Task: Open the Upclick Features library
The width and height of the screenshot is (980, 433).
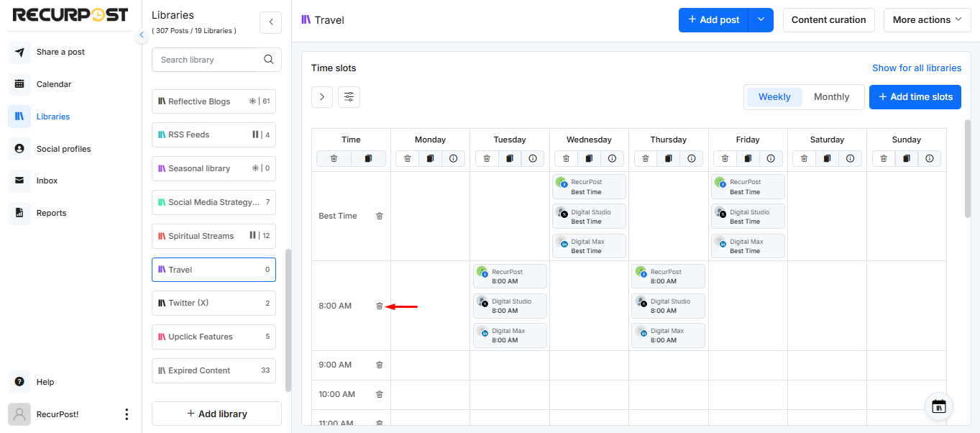Action: tap(214, 337)
